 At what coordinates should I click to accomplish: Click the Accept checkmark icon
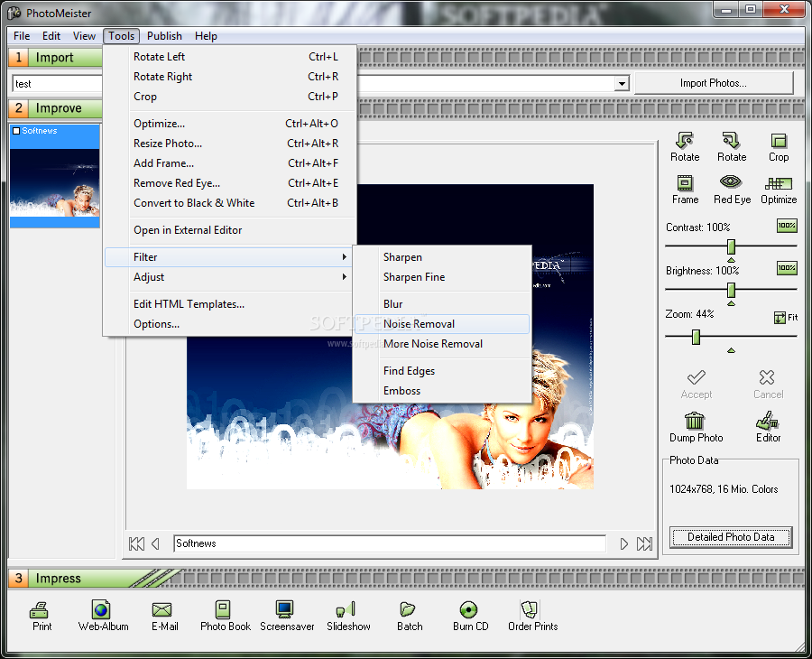point(696,377)
